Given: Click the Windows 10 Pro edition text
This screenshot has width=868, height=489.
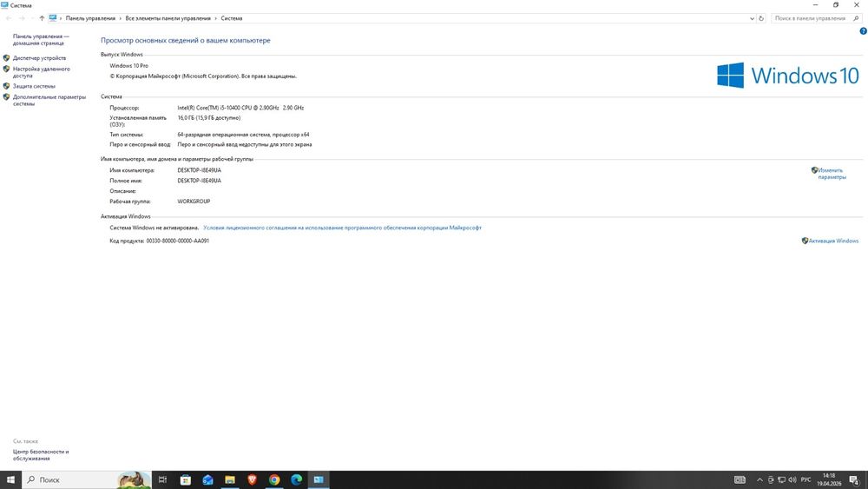Looking at the screenshot, I should [x=129, y=66].
